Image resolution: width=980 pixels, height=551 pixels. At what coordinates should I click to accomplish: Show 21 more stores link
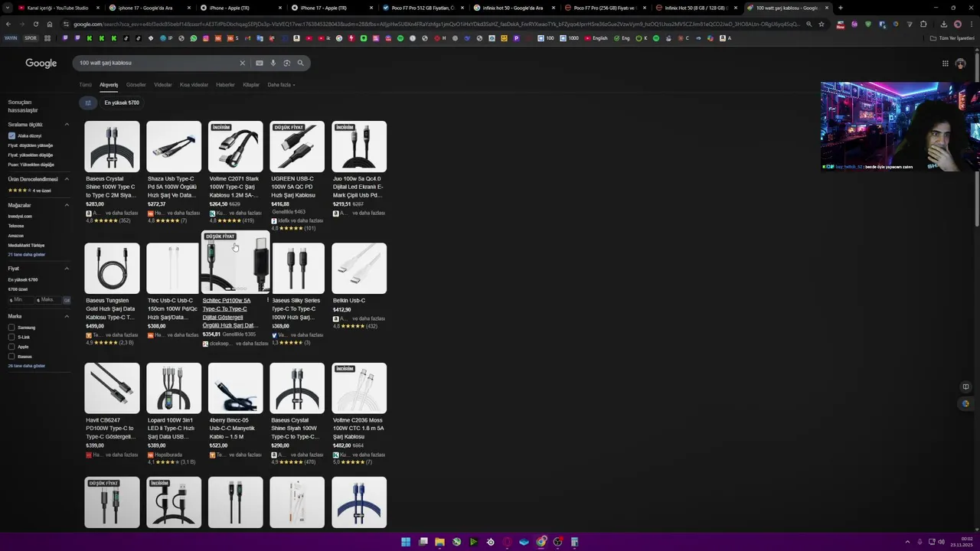pyautogui.click(x=27, y=255)
